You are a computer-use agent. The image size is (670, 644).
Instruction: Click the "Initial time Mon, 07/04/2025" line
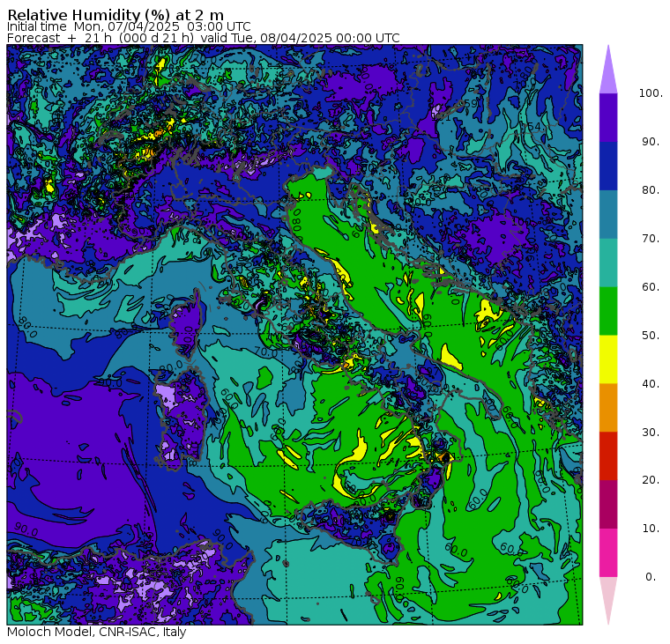tap(129, 27)
